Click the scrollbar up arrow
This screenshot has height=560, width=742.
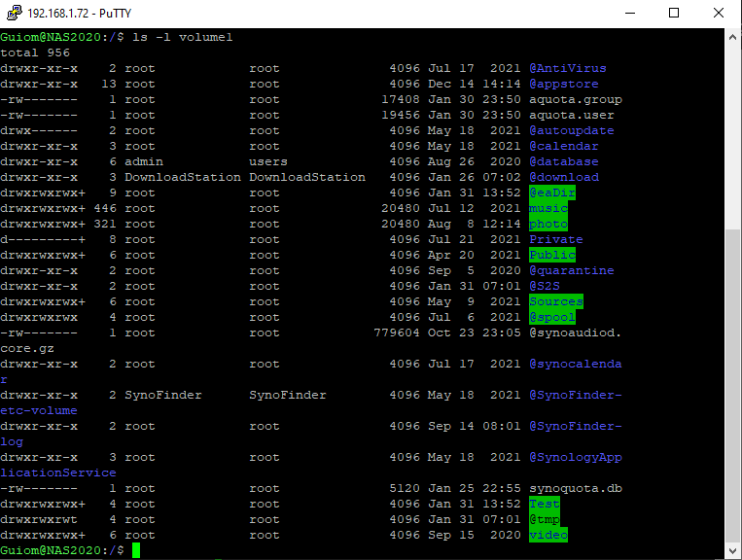tap(733, 36)
